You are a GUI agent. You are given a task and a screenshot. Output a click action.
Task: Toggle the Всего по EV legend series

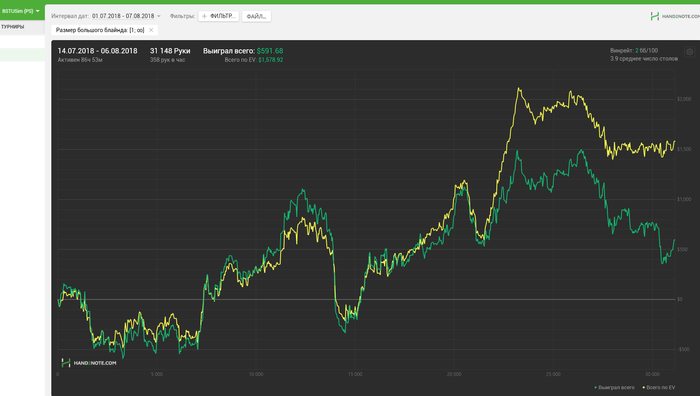pos(658,388)
